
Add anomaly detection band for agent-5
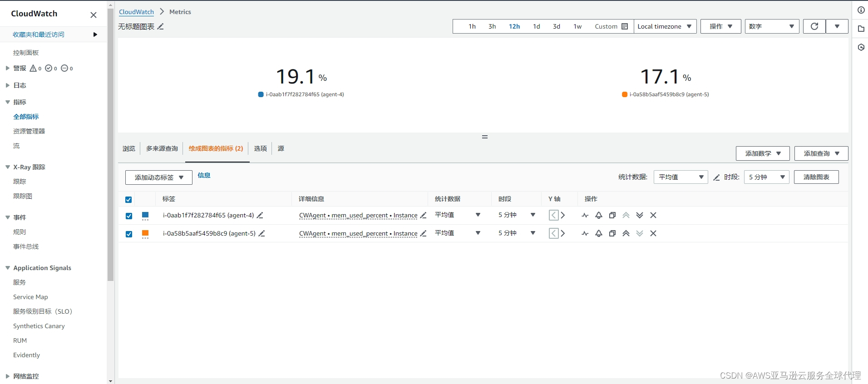click(x=585, y=233)
